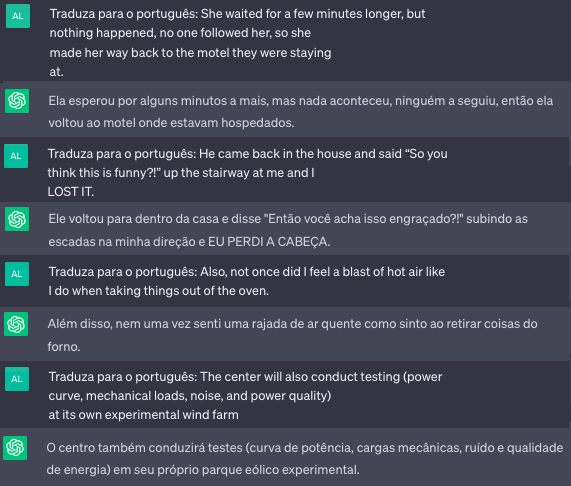Image resolution: width=571 pixels, height=486 pixels.
Task: Click the AL avatar beside 'The center' prompt
Action: 17,379
